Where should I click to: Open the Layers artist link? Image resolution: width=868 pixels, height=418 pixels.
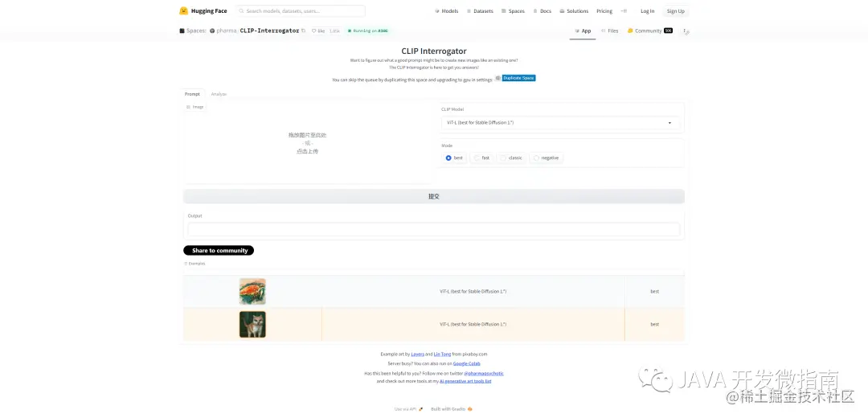coord(417,354)
